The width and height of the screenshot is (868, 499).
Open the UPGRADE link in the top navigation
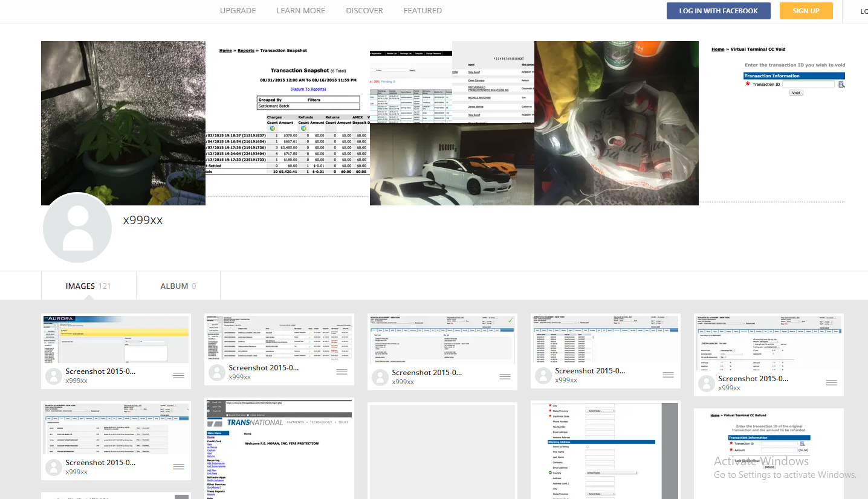(x=238, y=11)
